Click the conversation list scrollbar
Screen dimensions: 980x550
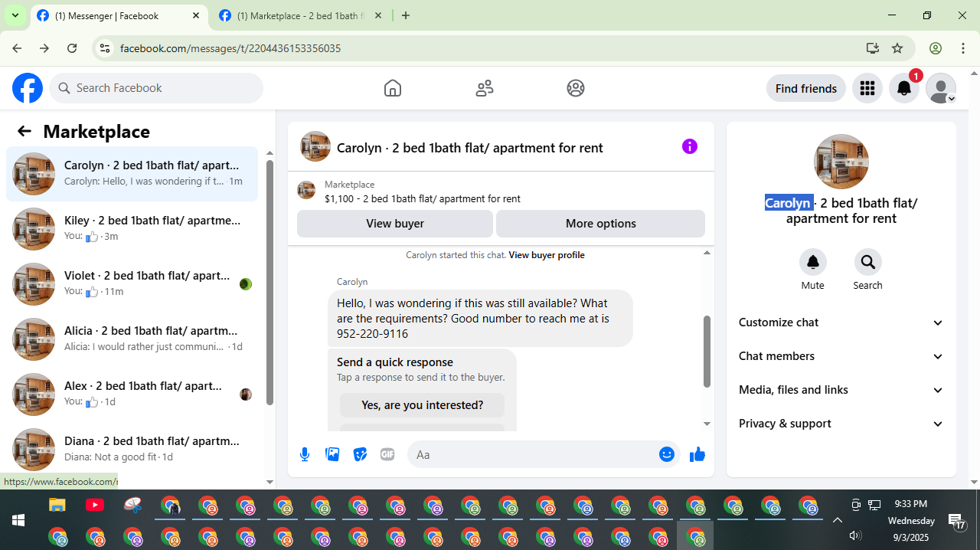pyautogui.click(x=269, y=282)
